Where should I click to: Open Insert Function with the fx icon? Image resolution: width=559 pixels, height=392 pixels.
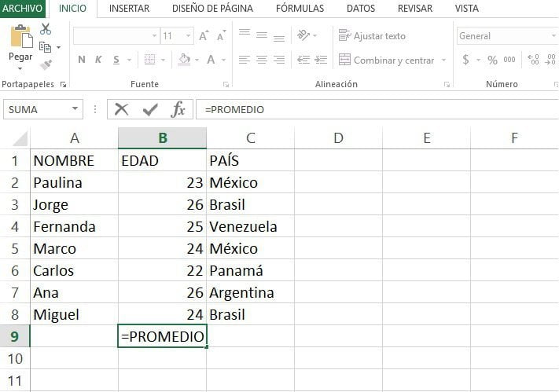(178, 109)
